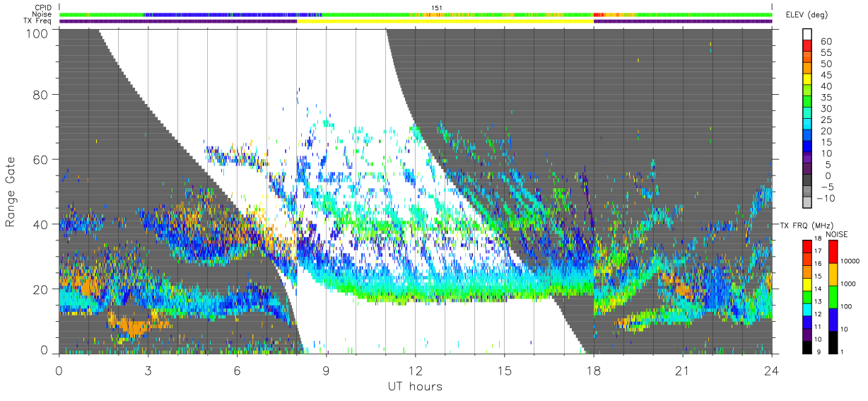This screenshot has height=401, width=868.
Task: Click the 80 tick on the Range Gate axis
Action: click(x=41, y=94)
